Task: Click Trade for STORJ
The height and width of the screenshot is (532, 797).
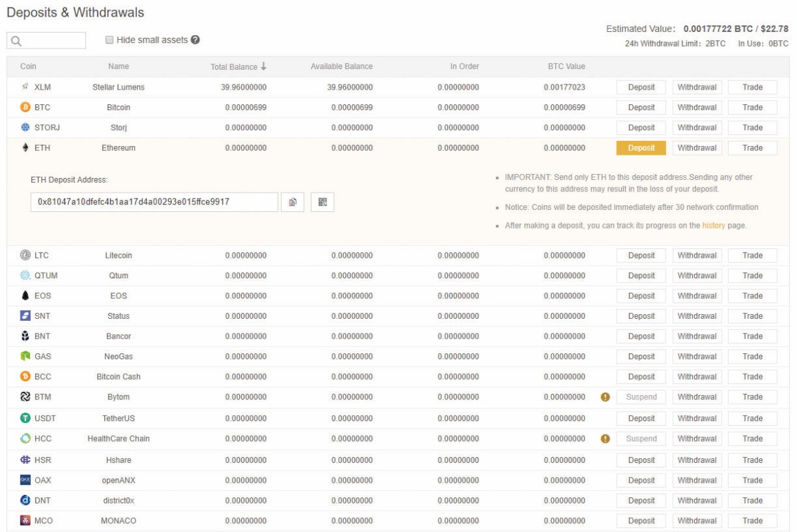Action: (753, 128)
